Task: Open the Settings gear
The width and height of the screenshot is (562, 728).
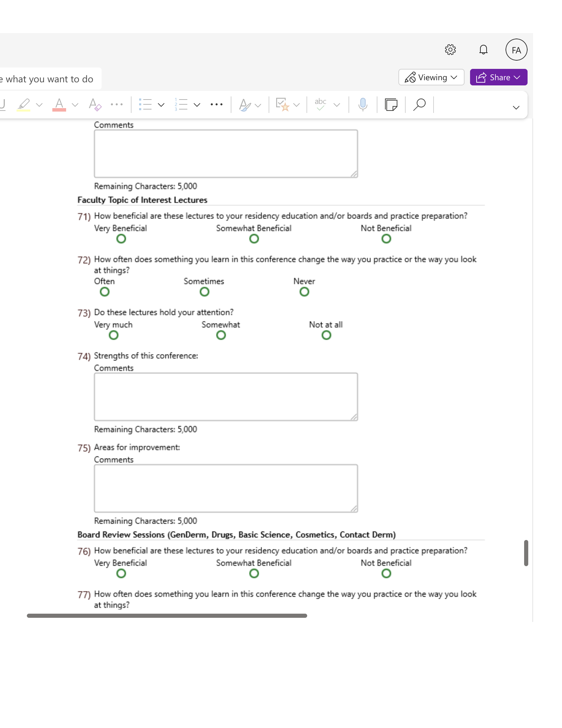Action: point(450,50)
